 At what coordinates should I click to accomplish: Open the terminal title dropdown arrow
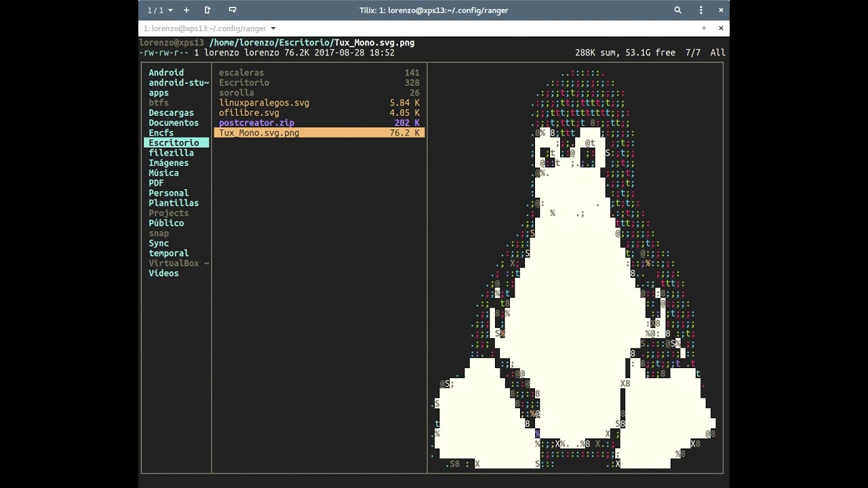[273, 28]
